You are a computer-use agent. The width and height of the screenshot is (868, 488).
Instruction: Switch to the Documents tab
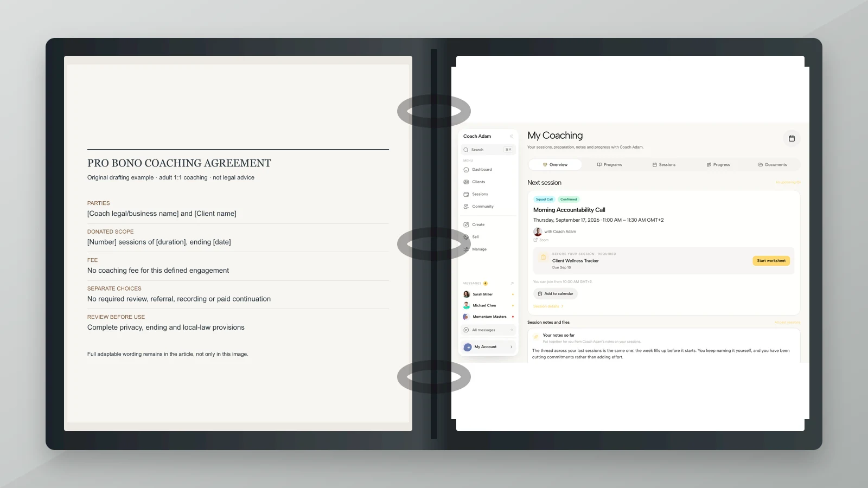click(773, 165)
